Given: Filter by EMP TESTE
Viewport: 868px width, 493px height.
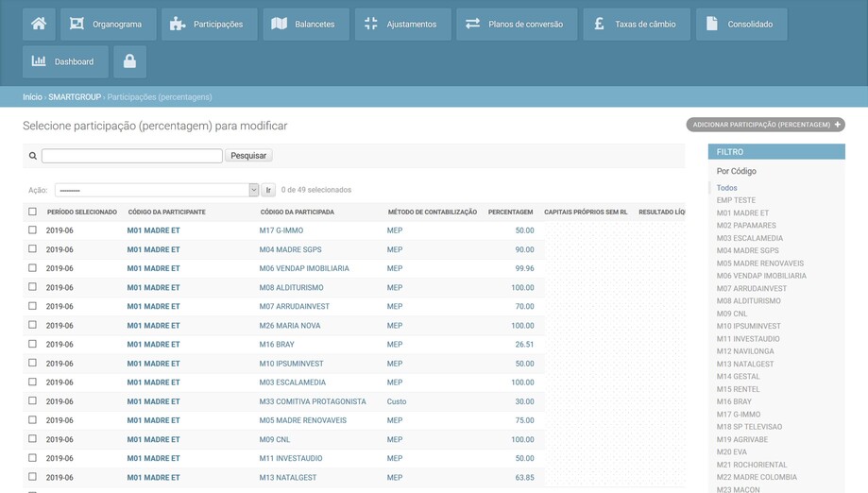Looking at the screenshot, I should 736,200.
